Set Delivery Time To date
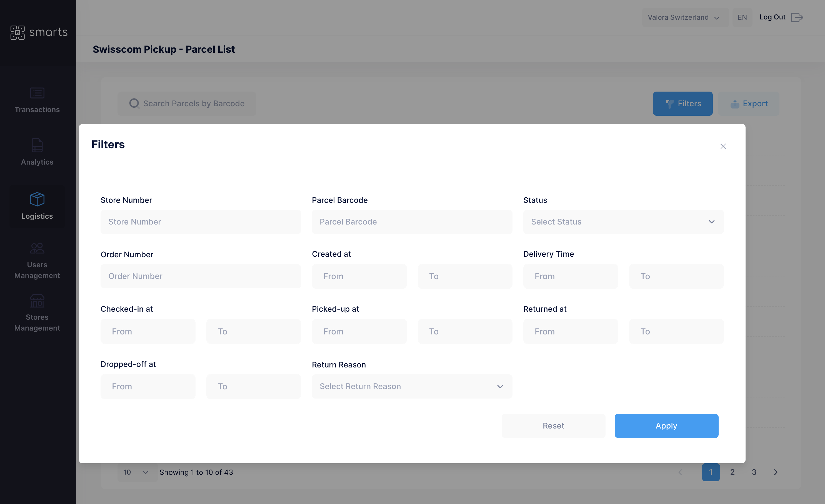Screen dimensions: 825x504 (x=676, y=276)
